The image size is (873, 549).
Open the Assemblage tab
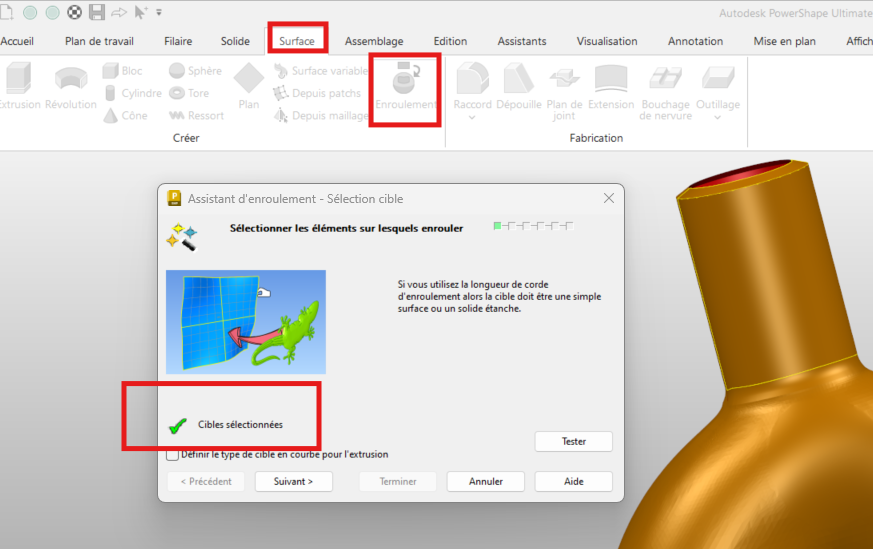tap(374, 41)
